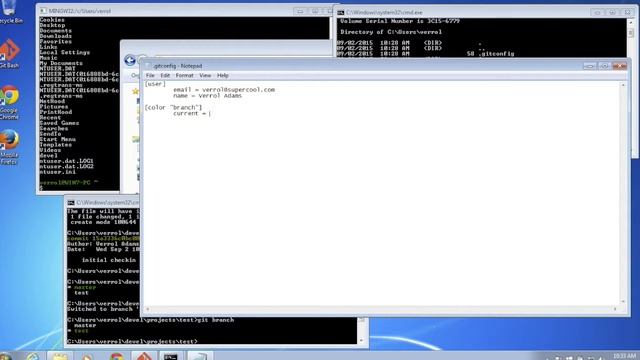Switch to Git Bash taskbar icon
The image size is (640, 360).
click(x=144, y=356)
